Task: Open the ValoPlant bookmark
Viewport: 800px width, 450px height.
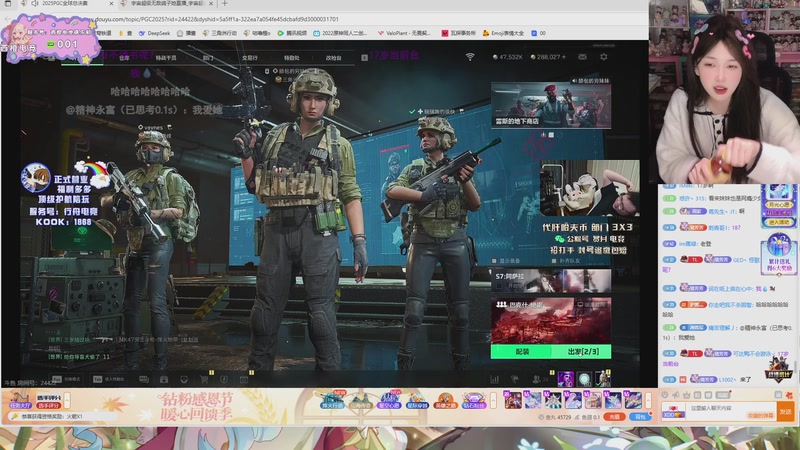Action: click(x=404, y=33)
